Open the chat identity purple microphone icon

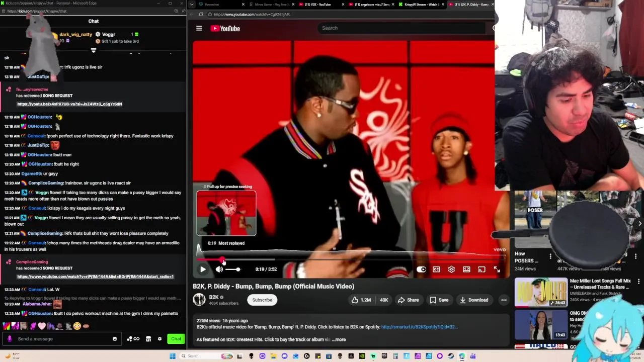click(x=10, y=339)
